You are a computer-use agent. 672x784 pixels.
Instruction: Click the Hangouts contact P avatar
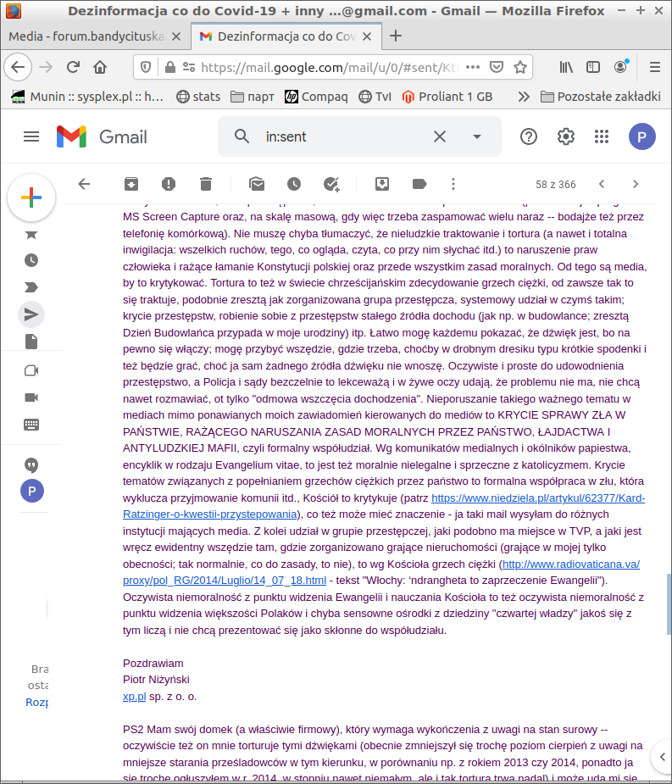click(32, 491)
